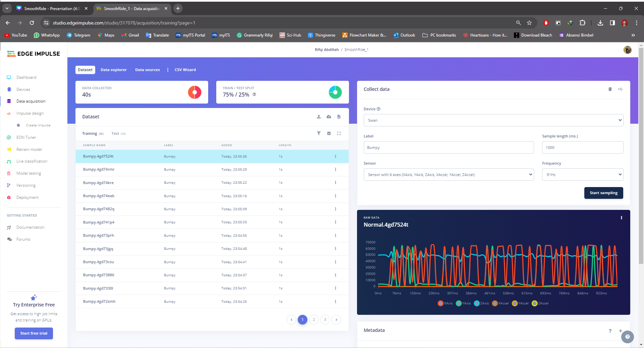Select the Training samples tab
644x348 pixels.
pos(93,133)
